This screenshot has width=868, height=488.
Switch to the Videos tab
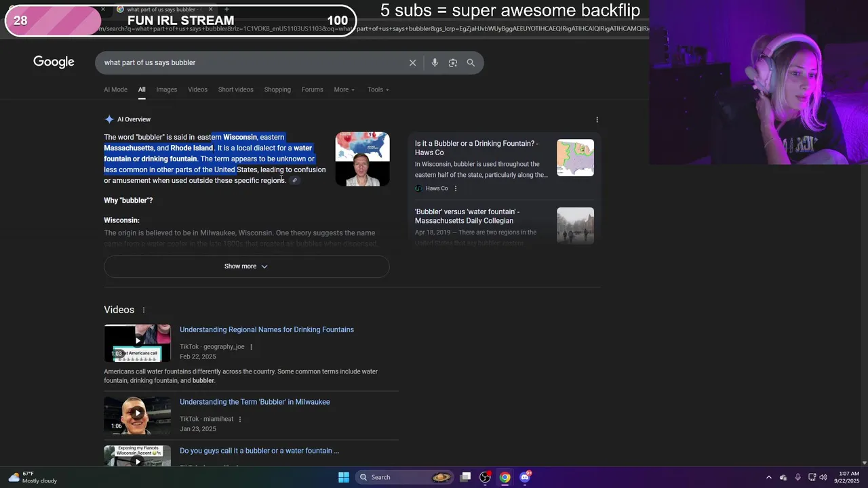coord(197,89)
